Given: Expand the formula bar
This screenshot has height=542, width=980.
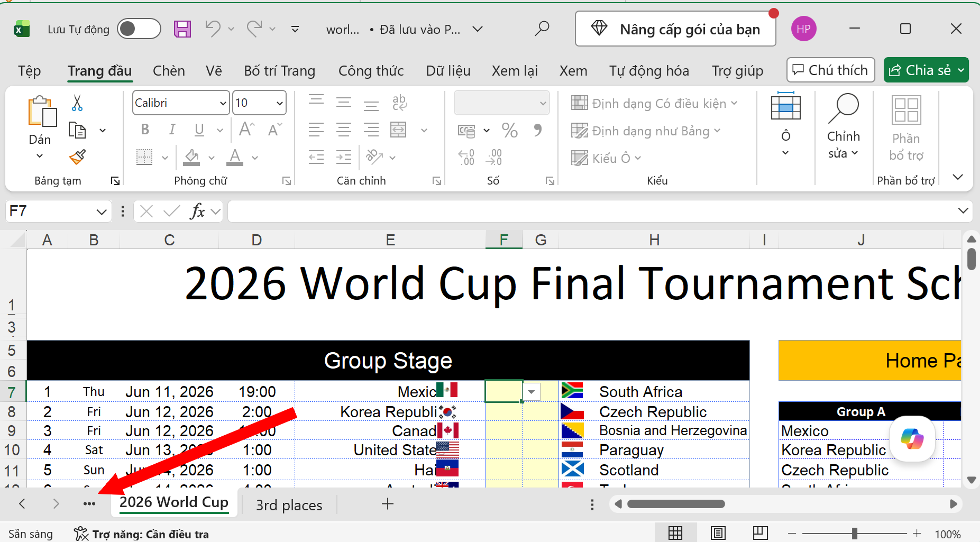Looking at the screenshot, I should pyautogui.click(x=963, y=211).
